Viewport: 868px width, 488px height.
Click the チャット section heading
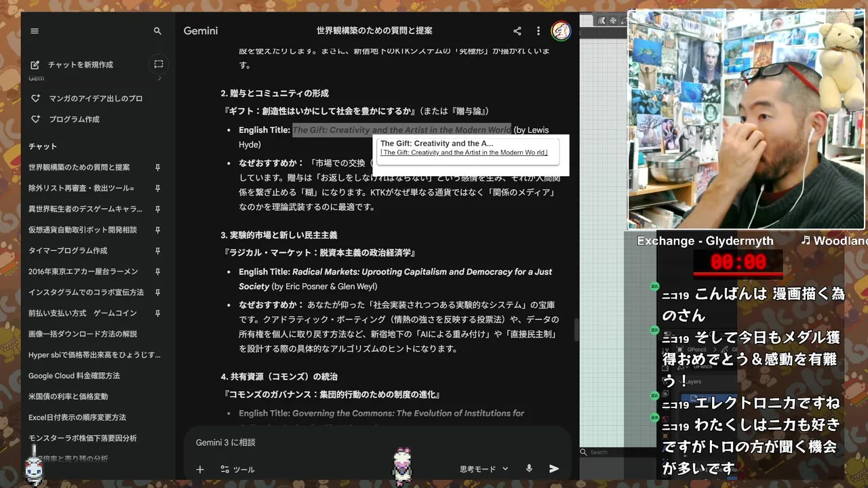click(43, 146)
